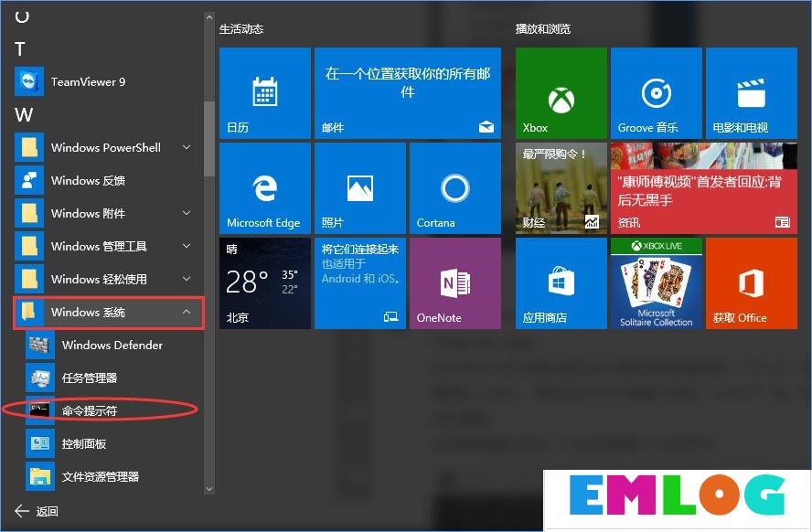Open the 文件资源管理器 folder icon

(40, 476)
